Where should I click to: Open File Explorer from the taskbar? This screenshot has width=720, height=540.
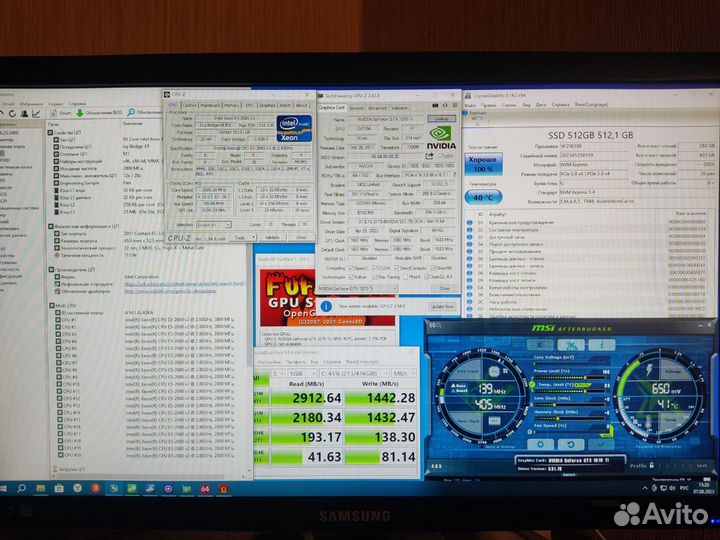pos(40,489)
